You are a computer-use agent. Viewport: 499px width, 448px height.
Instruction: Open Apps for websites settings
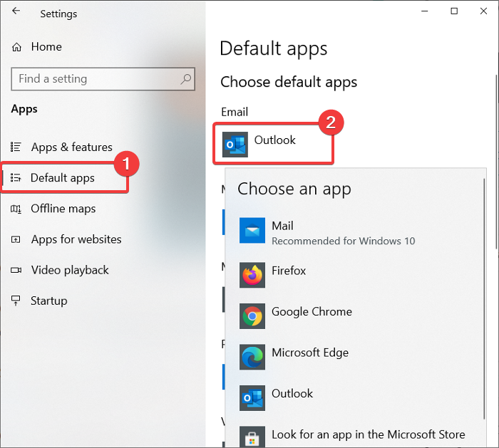(76, 239)
